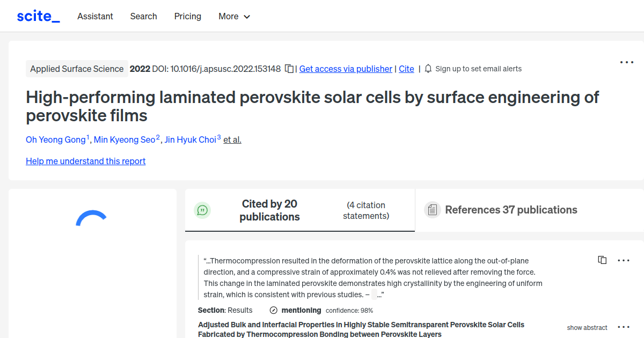Toggle show abstract for the citing article

click(x=587, y=327)
